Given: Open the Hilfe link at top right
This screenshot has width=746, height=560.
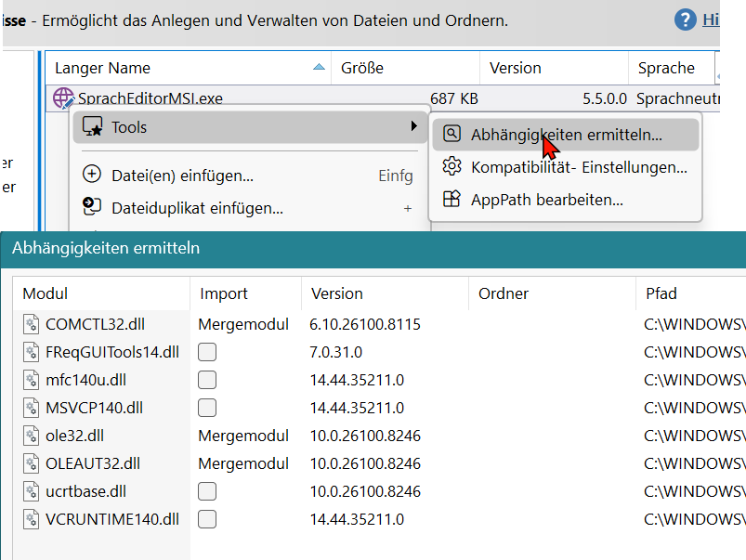Looking at the screenshot, I should point(711,19).
